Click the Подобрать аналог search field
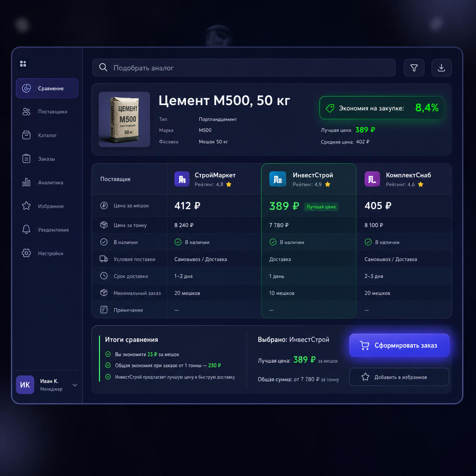 tap(244, 68)
